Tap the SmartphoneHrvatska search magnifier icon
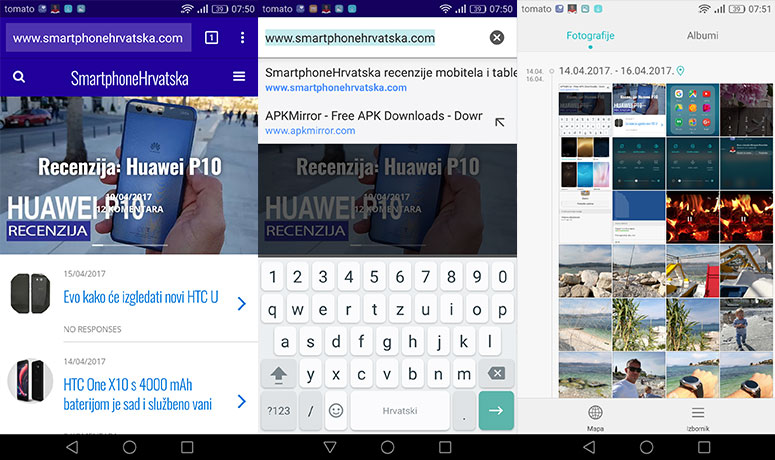This screenshot has width=775, height=460. pos(19,77)
